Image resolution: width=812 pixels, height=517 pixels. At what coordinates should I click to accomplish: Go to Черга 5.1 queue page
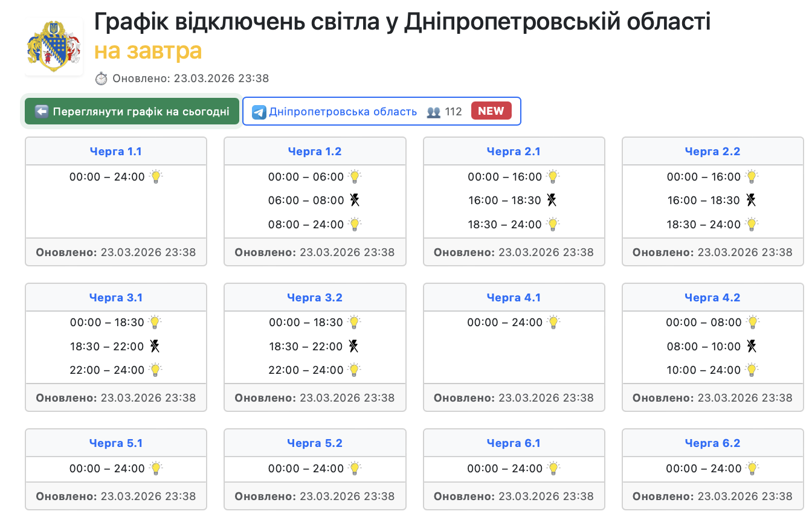pos(116,443)
